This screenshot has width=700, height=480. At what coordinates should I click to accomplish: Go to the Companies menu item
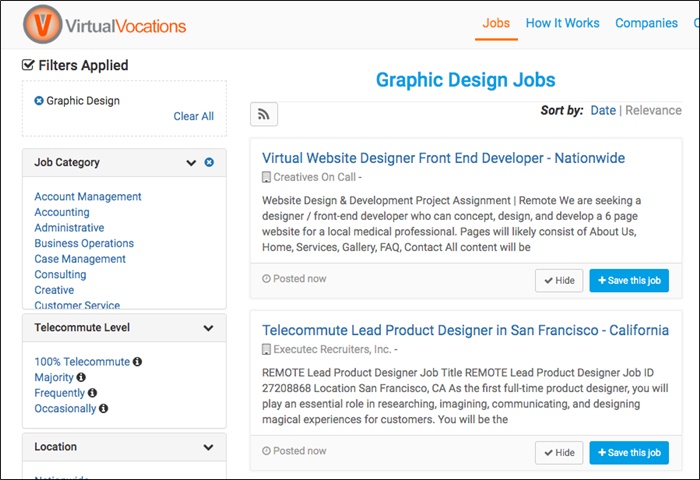click(x=646, y=23)
